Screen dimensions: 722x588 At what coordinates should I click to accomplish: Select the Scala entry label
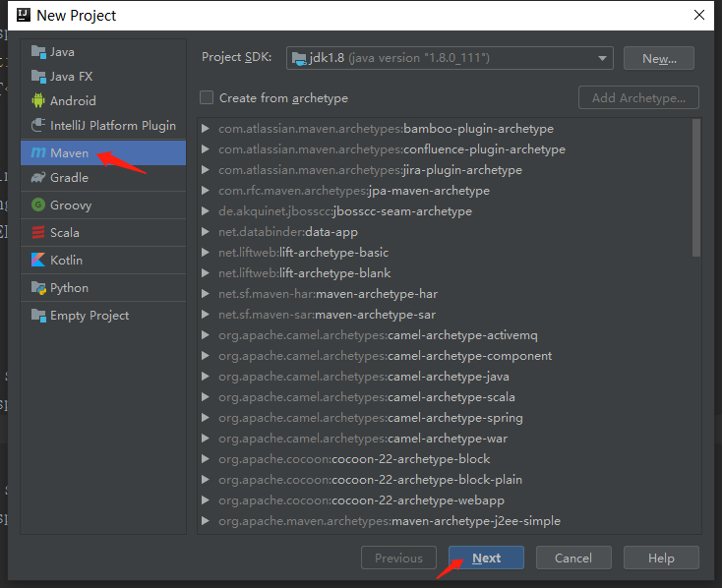65,232
